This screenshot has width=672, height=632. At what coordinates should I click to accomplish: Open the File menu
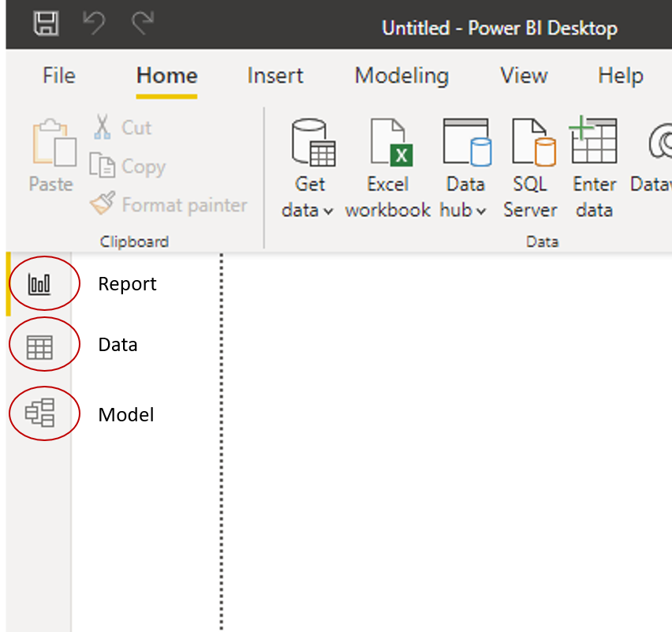(59, 76)
